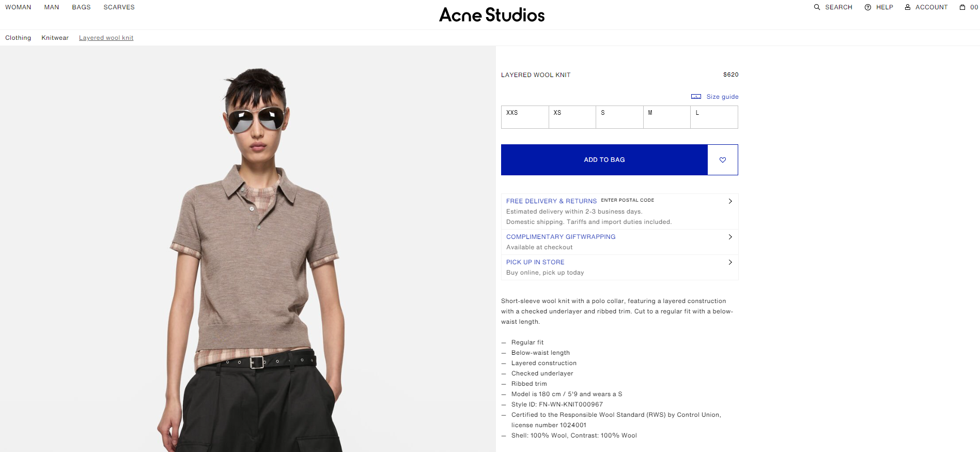The width and height of the screenshot is (980, 452).
Task: Open the BAGS menu
Action: 81,7
